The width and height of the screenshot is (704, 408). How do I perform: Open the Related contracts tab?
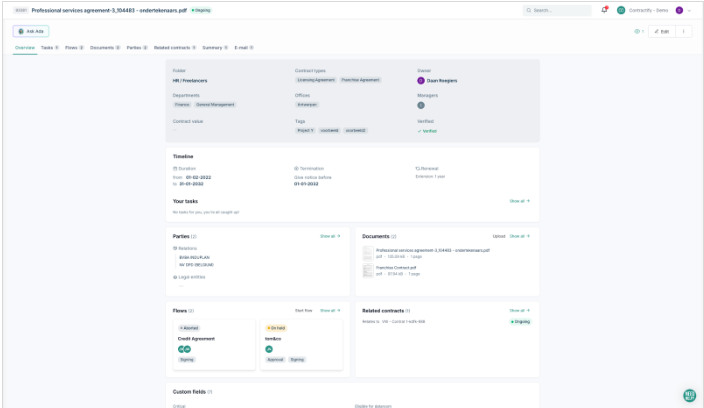(x=175, y=47)
